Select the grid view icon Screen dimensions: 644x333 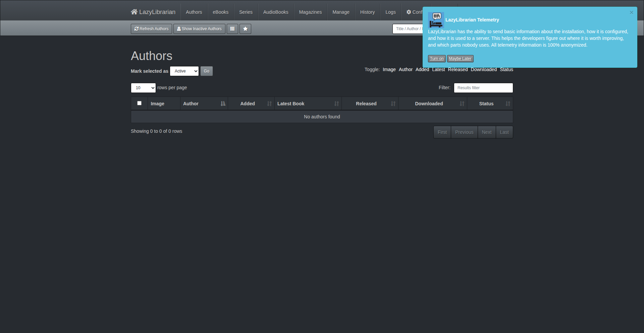[232, 29]
